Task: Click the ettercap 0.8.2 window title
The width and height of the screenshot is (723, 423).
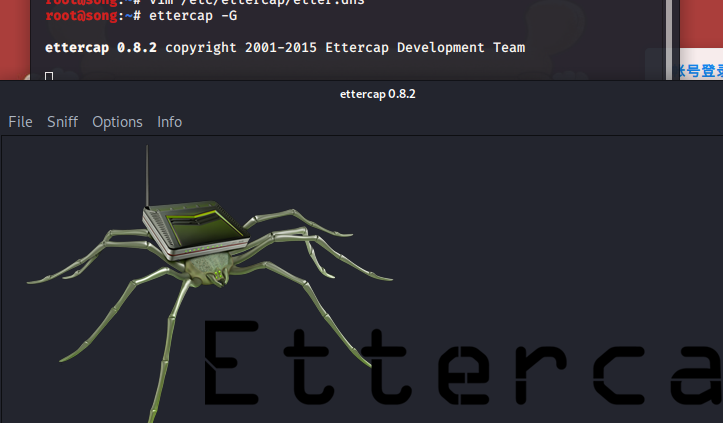Action: [378, 94]
